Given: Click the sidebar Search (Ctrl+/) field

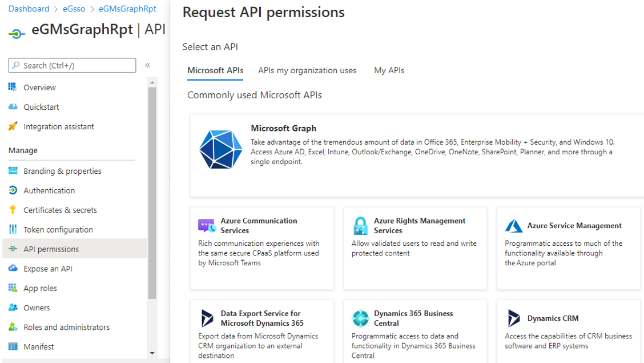Looking at the screenshot, I should tap(72, 65).
